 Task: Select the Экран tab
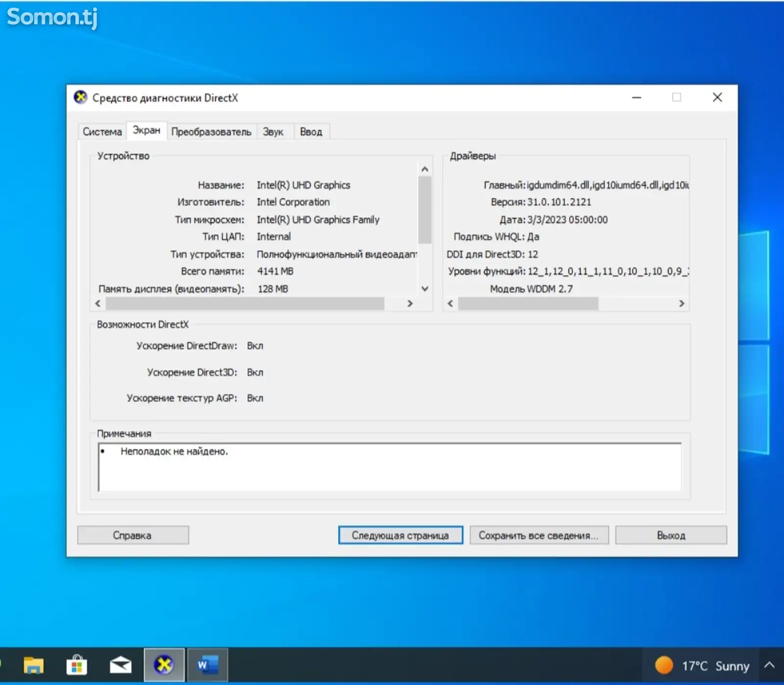pos(146,130)
